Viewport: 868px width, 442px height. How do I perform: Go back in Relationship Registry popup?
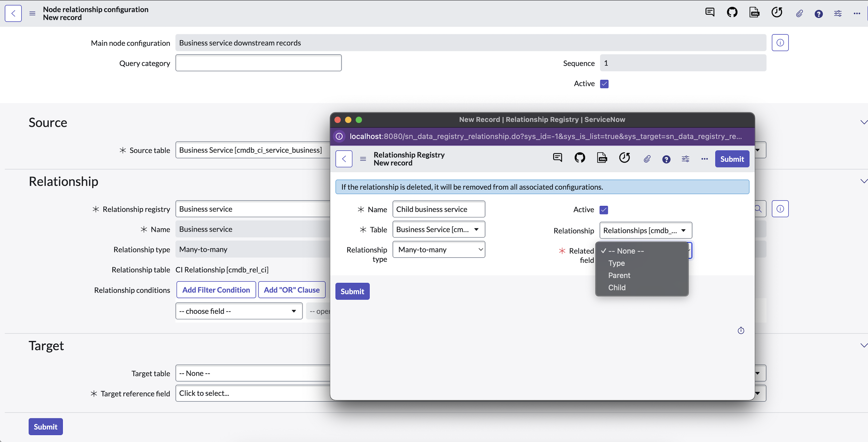click(344, 159)
